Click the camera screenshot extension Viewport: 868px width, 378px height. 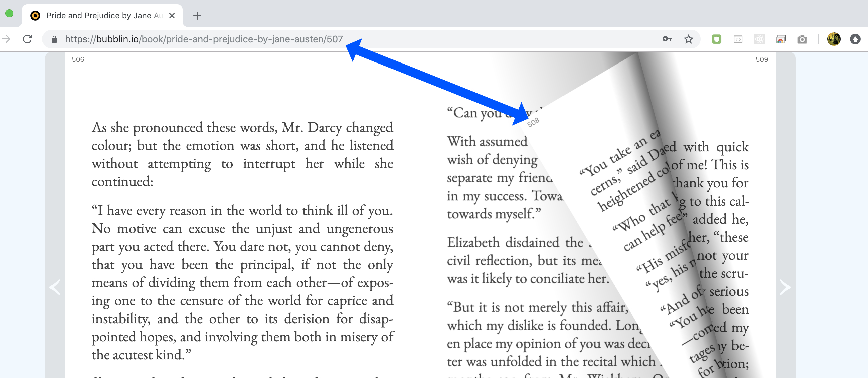point(802,39)
